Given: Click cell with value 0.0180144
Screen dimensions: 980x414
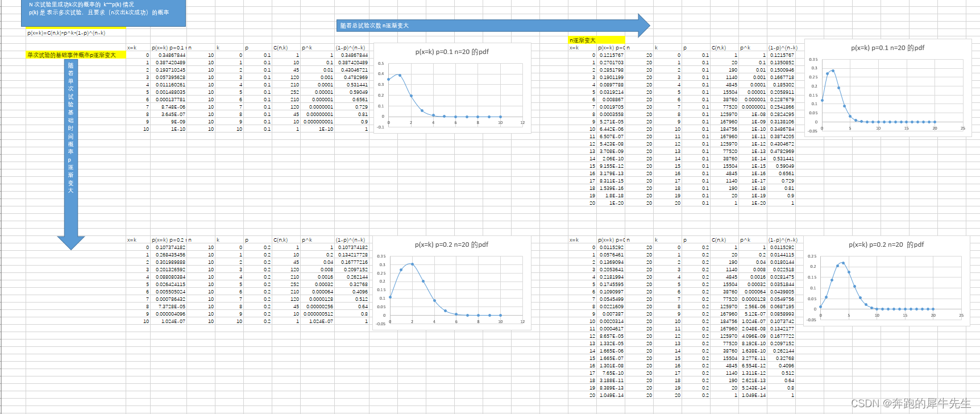Looking at the screenshot, I should (782, 262).
